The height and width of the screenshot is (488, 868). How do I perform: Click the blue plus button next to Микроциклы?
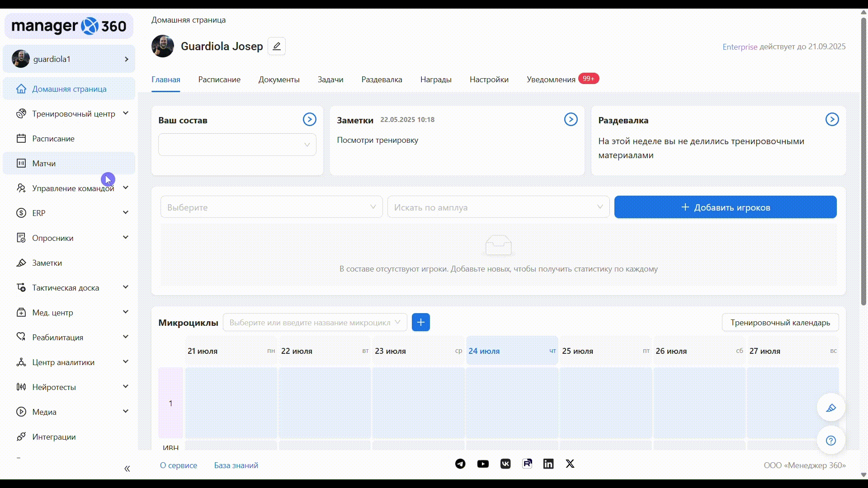point(420,322)
